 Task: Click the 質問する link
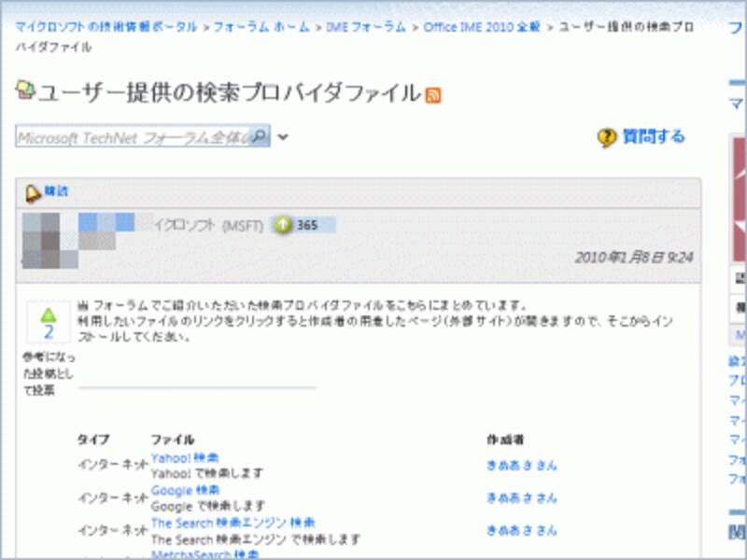tap(654, 136)
